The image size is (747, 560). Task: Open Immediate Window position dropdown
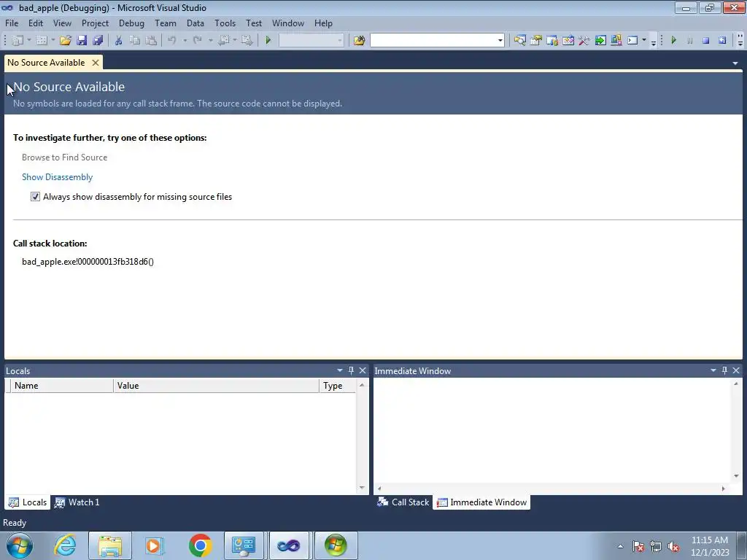pos(713,370)
